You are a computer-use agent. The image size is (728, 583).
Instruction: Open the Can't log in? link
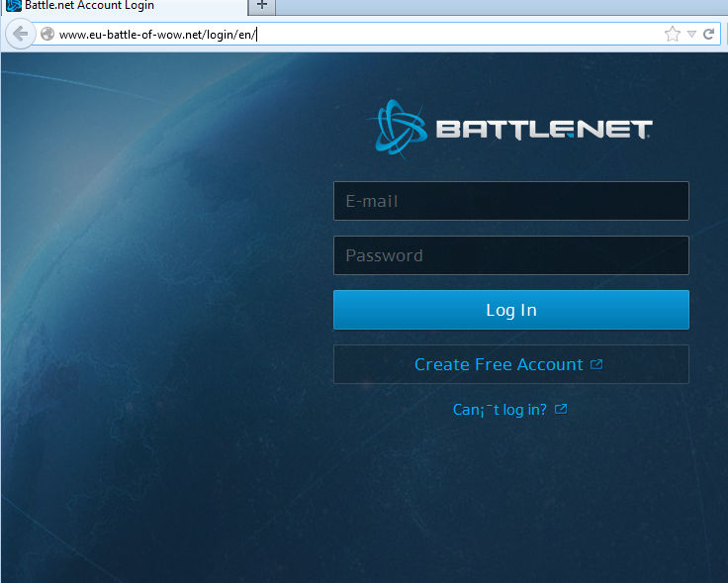(500, 410)
